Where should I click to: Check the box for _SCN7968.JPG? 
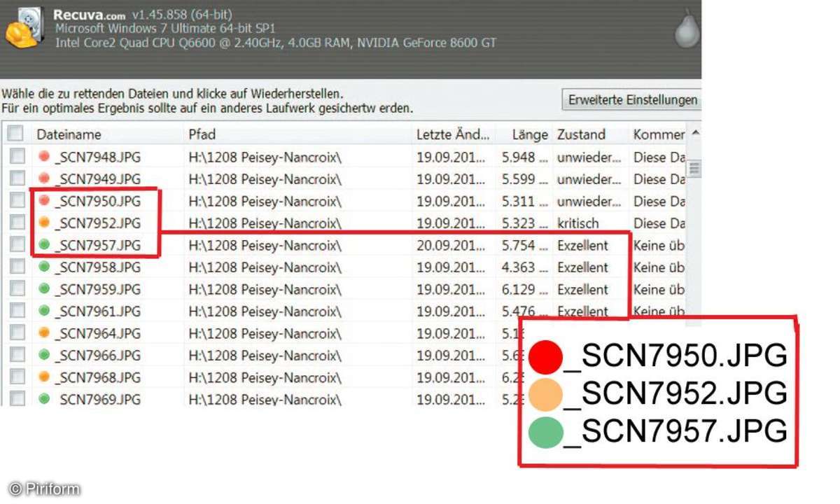point(17,377)
